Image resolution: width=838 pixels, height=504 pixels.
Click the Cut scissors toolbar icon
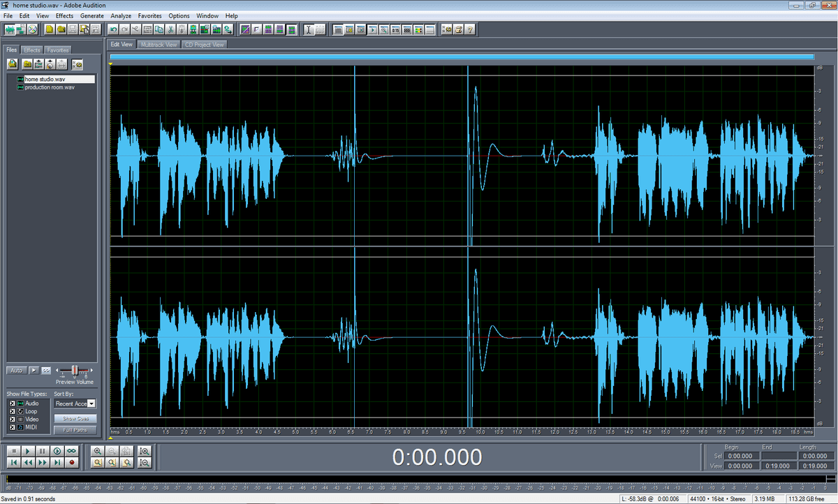click(x=170, y=29)
